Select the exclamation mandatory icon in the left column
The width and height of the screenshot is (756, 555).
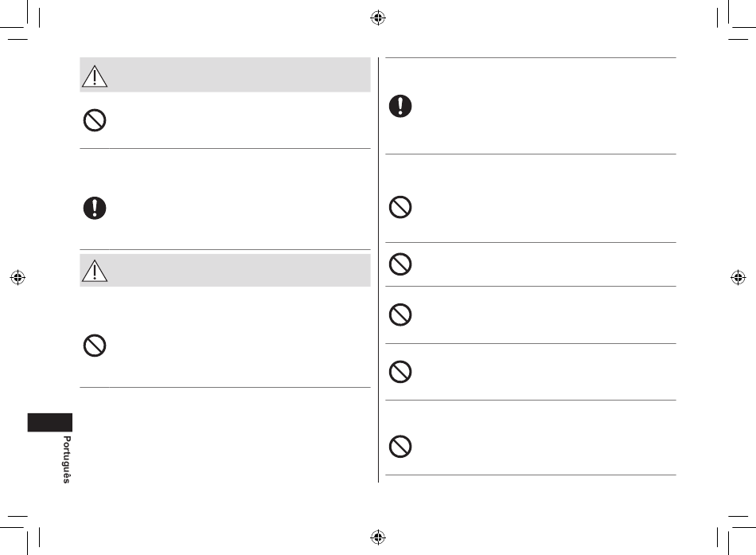(x=95, y=208)
